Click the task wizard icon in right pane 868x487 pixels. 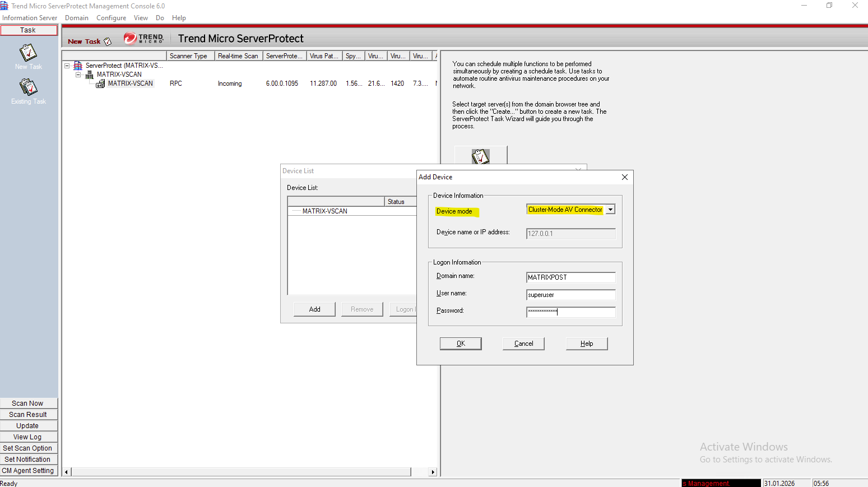pyautogui.click(x=480, y=156)
